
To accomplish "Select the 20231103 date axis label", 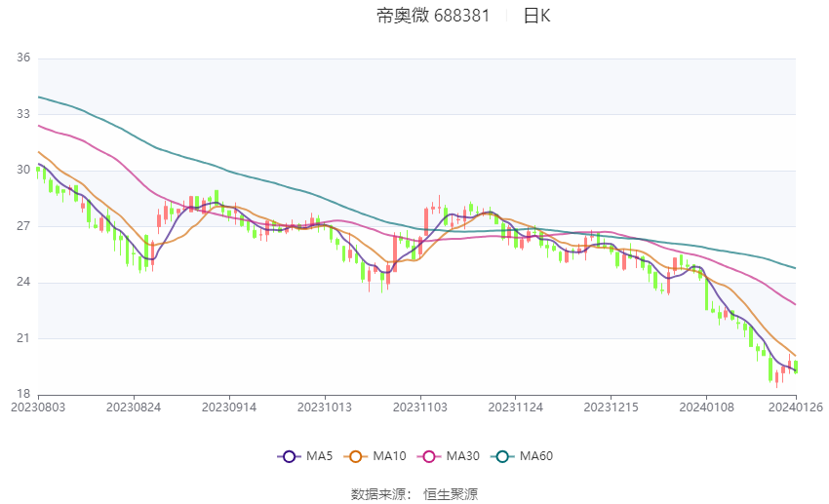I will coord(420,407).
